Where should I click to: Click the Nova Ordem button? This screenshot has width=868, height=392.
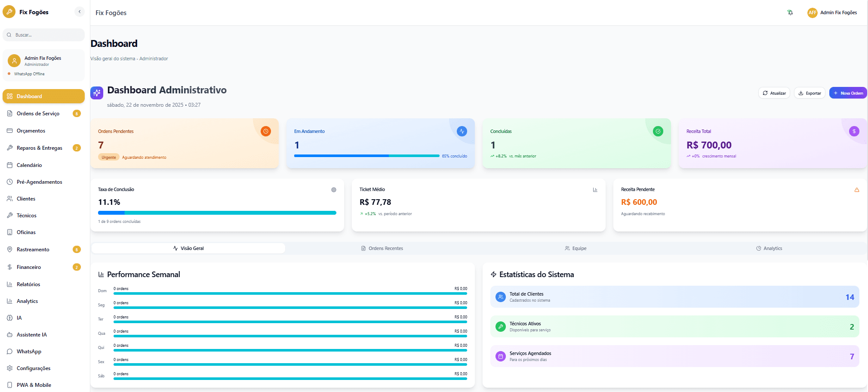[848, 93]
